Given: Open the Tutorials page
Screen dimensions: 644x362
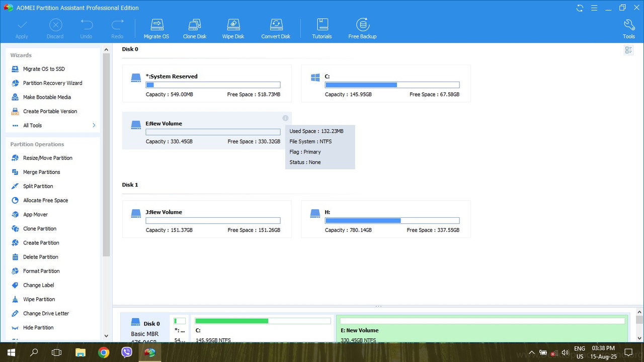Looking at the screenshot, I should click(322, 29).
